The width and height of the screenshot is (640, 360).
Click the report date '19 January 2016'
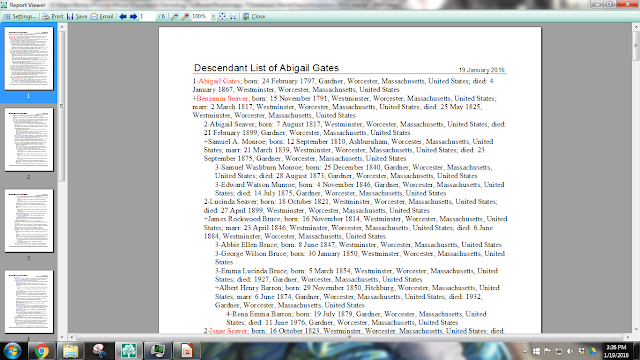(482, 70)
